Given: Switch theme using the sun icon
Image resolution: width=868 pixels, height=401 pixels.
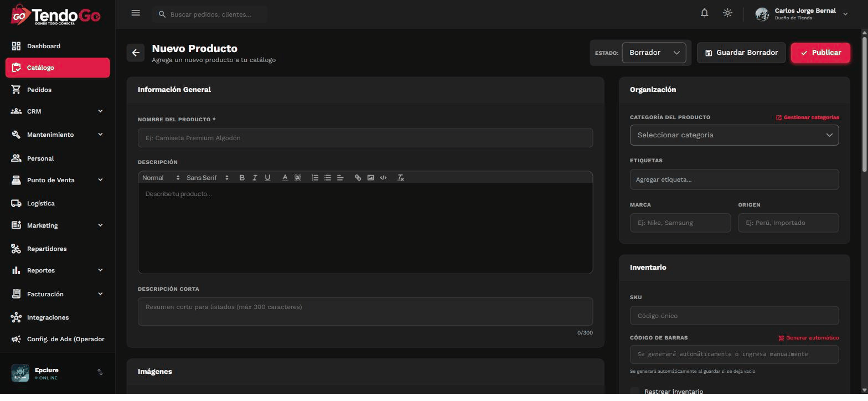Looking at the screenshot, I should [727, 13].
